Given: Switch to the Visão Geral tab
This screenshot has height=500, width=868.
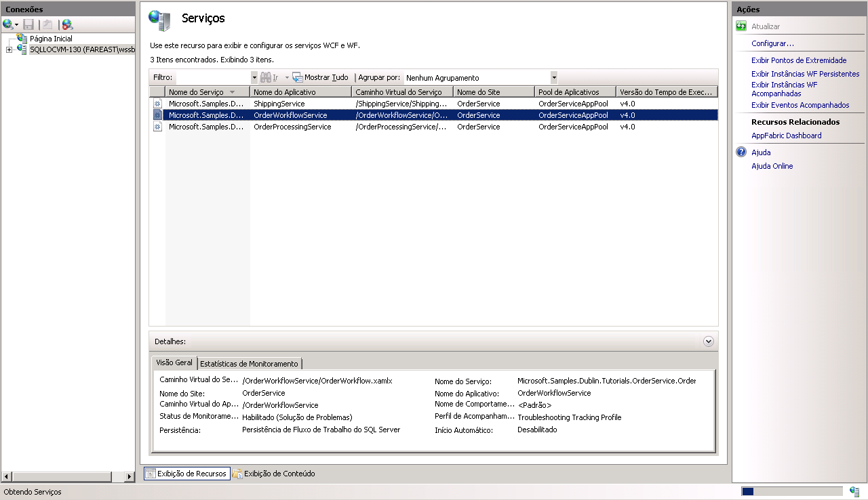Looking at the screenshot, I should pyautogui.click(x=174, y=363).
